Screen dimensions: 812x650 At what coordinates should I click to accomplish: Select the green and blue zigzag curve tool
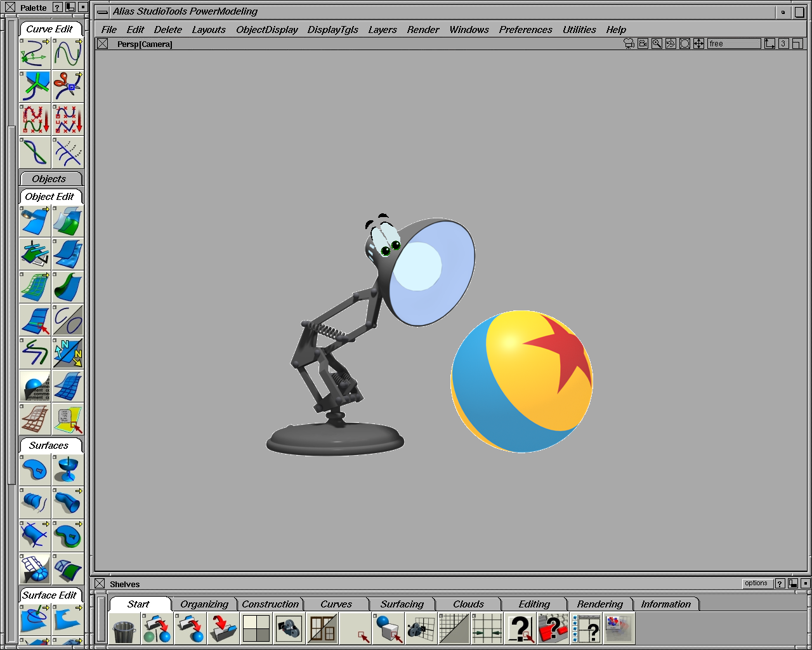click(35, 353)
